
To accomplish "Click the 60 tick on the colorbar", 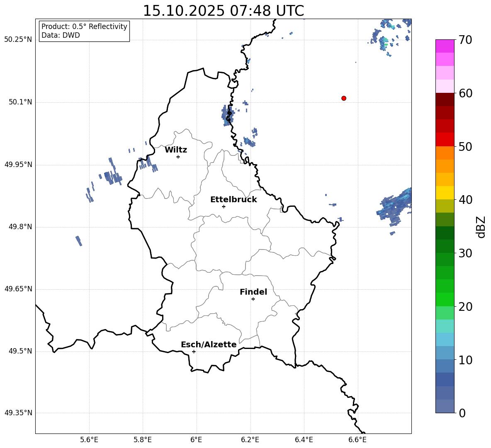I will 465,93.
